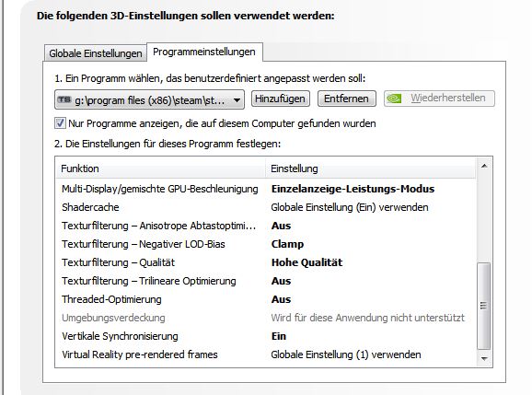Open Negativer LOD-Bias value 'Clamp'
This screenshot has width=532, height=395.
(287, 244)
